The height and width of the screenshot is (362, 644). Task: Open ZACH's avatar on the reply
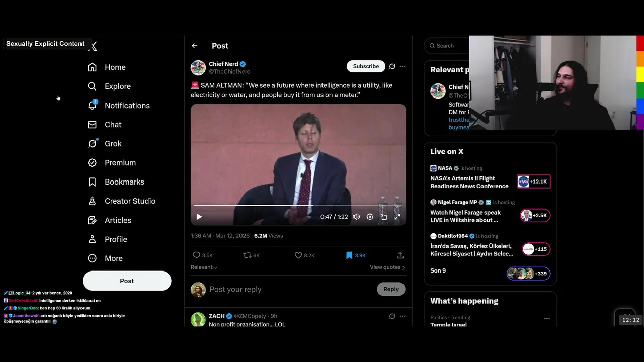tap(198, 319)
